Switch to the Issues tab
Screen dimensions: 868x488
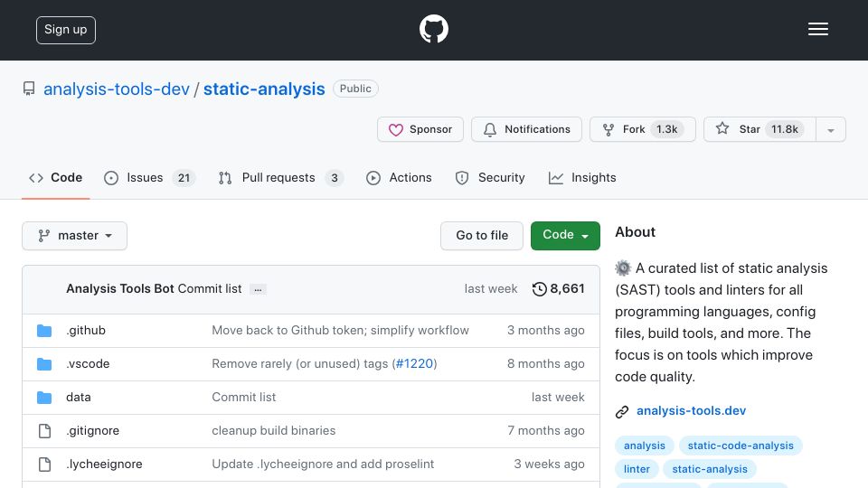(x=149, y=178)
